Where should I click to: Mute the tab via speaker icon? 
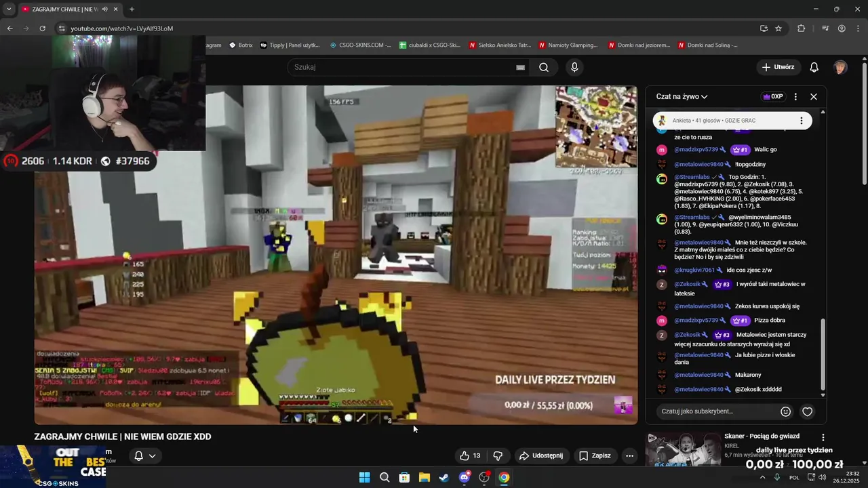(x=104, y=9)
